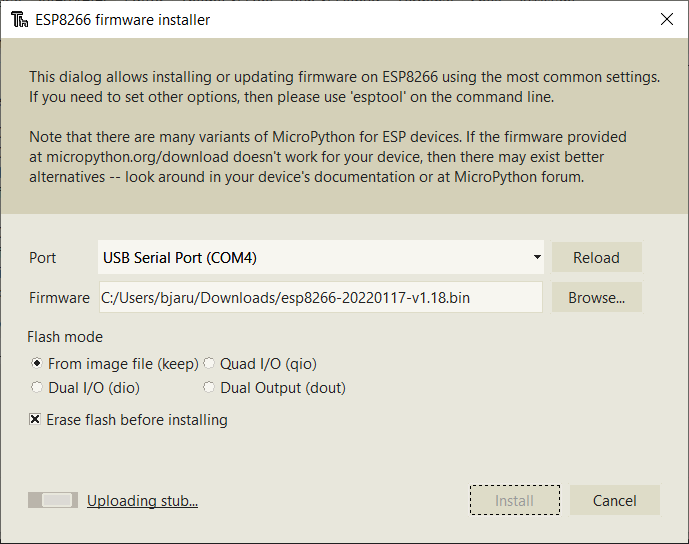Click the 'ESP8266 firmware installer' title text

pyautogui.click(x=124, y=19)
